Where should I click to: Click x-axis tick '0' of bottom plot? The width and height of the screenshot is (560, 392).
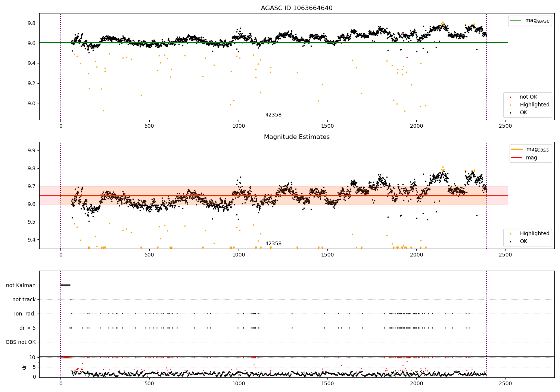[60, 383]
